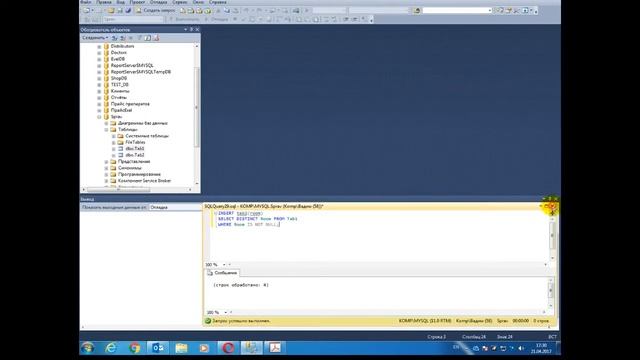Screen dimensions: 640x360
Task: Expand the dbo.Tab2 table node
Action: [114, 155]
